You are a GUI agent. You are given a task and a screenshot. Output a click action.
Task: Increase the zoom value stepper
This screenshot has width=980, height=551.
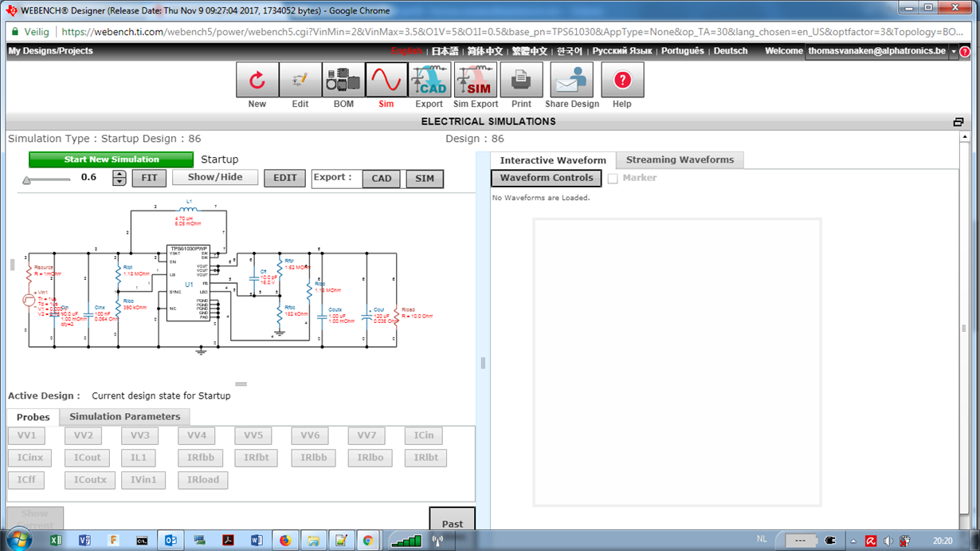coord(119,174)
